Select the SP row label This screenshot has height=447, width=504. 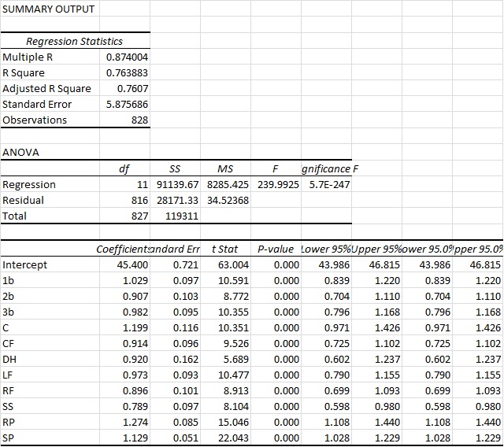(8, 438)
